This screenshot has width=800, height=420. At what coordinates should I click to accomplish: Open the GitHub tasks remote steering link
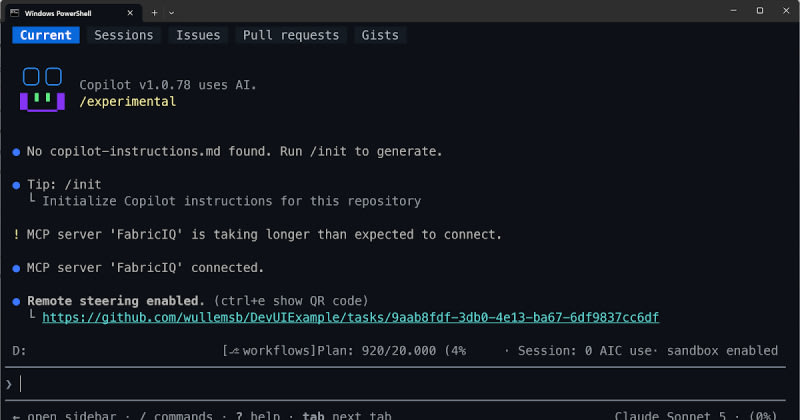351,317
